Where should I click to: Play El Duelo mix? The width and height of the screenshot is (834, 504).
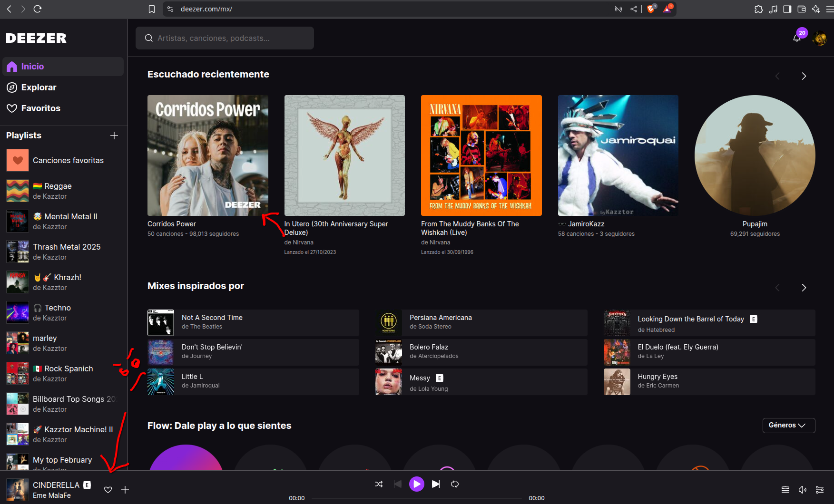click(709, 352)
